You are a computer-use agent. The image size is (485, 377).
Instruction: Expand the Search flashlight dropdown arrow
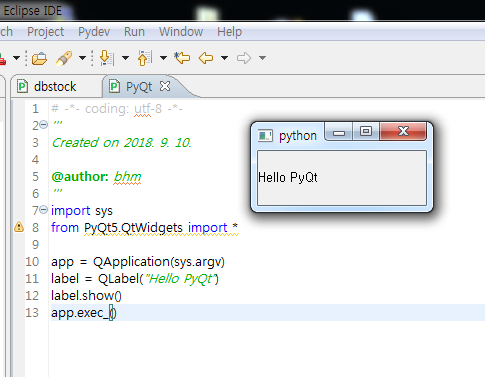pyautogui.click(x=82, y=58)
